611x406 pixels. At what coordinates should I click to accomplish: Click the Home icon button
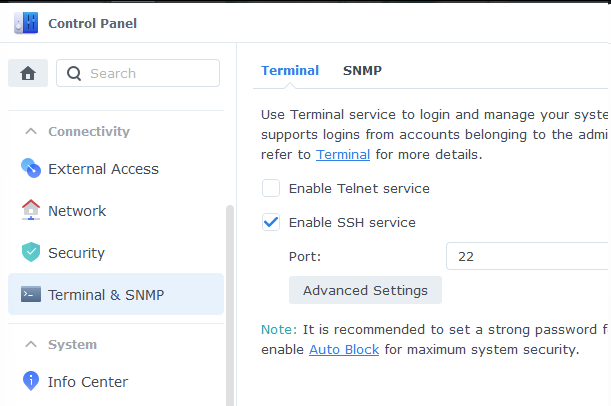[x=28, y=73]
